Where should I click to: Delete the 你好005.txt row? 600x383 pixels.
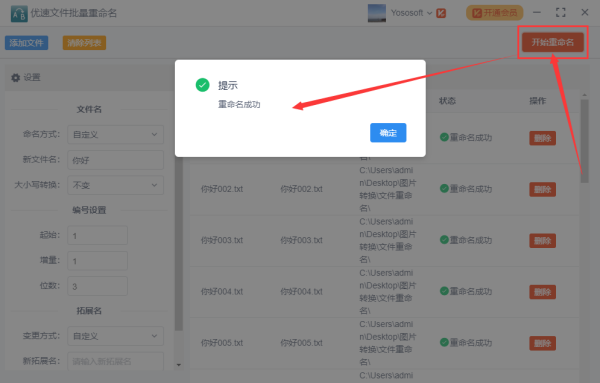click(543, 343)
